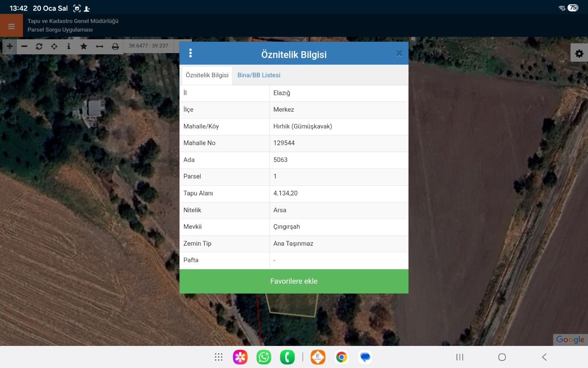
Task: Click the coordinate display 38.6477 : 39.237
Action: pos(149,46)
